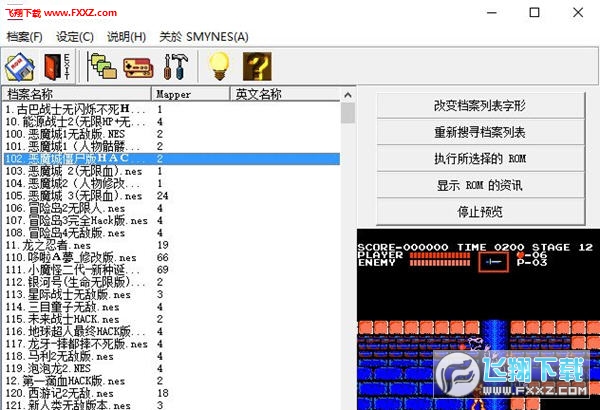Select row 112. 银河号(生命无限版)
The image size is (600, 410).
point(171,282)
